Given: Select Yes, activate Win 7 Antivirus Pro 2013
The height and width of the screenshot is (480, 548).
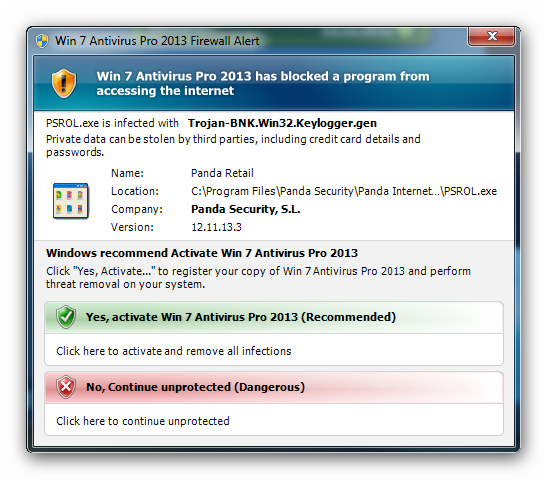Looking at the screenshot, I should click(x=274, y=317).
